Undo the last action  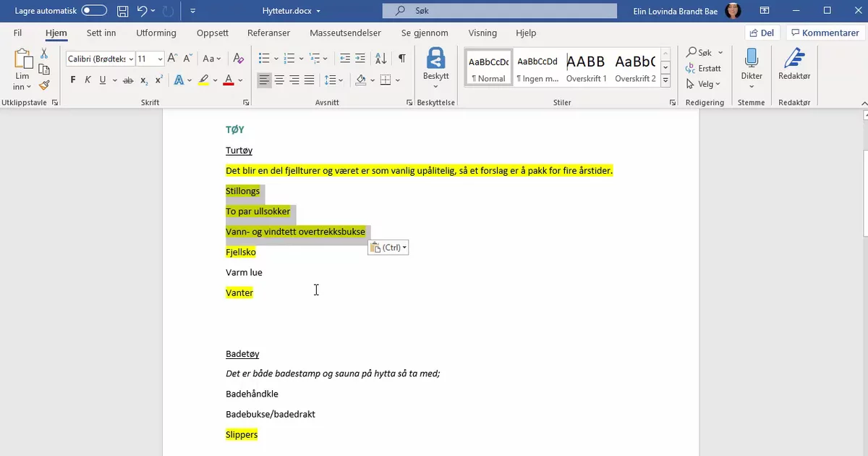142,12
